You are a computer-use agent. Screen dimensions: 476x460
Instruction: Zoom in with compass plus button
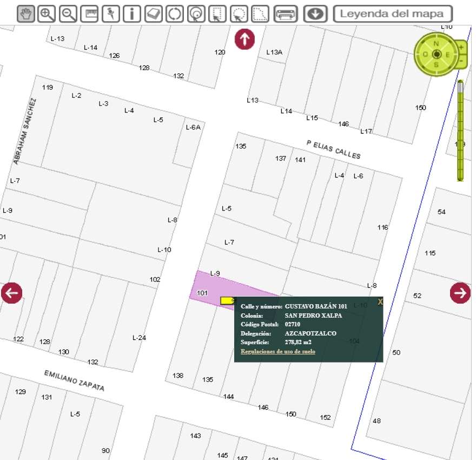click(461, 48)
